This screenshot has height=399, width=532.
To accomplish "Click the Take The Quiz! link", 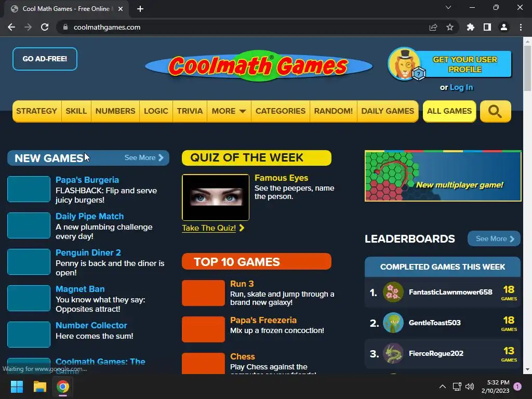I will (213, 228).
